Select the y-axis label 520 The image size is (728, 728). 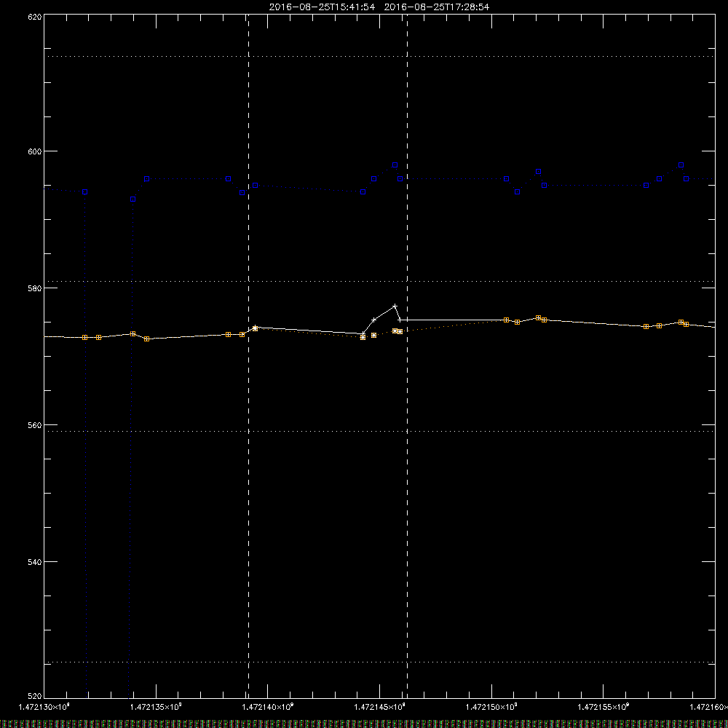35,696
